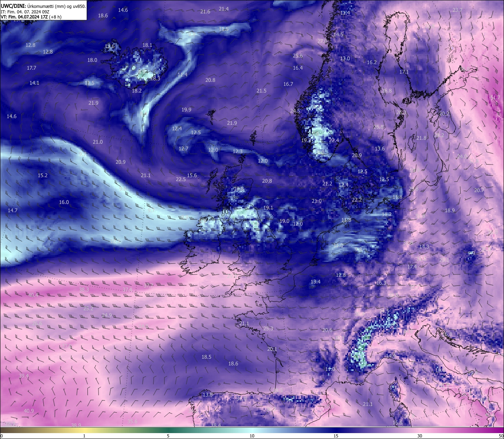This screenshot has width=504, height=439.
Task: Click the 'UWC/DINI: Úrkomumætti (mm) og uv850.' title line
Action: [x=43, y=6]
